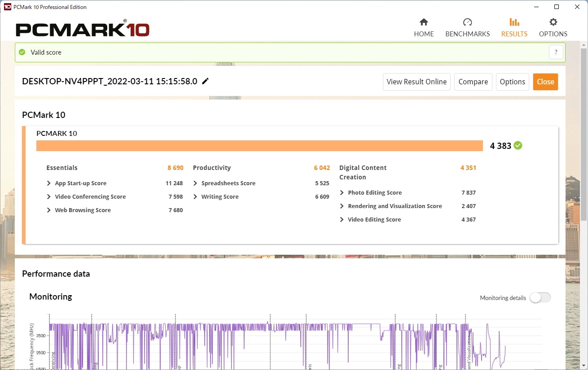Minimize the PCMark 10 window

point(535,7)
